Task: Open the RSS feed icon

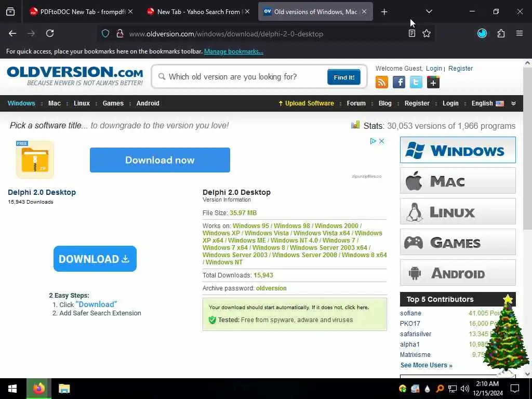Action: click(x=382, y=82)
